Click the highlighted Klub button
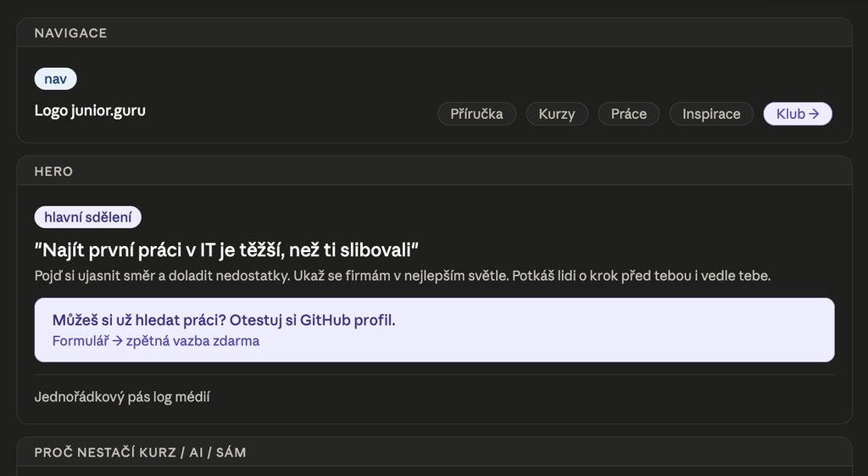This screenshot has width=868, height=476. pos(791,114)
